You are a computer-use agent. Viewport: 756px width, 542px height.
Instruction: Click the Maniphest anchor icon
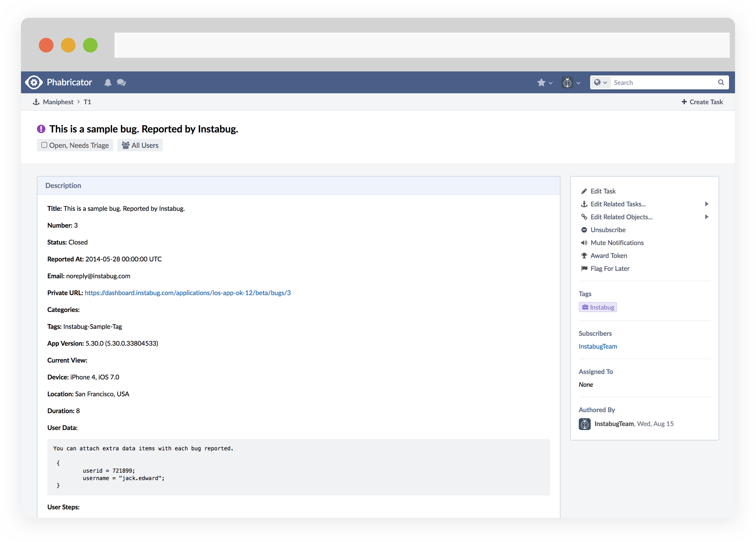pos(36,102)
